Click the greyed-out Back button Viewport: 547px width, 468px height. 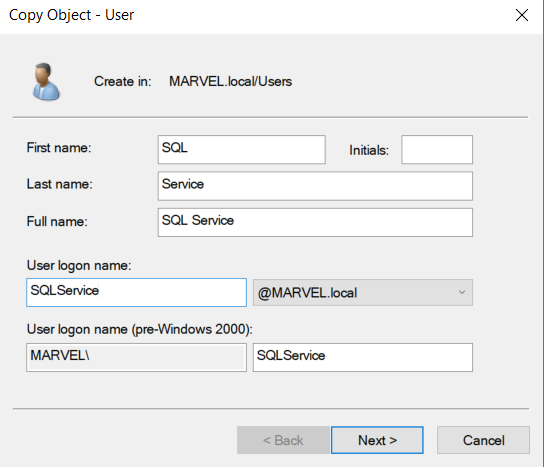click(283, 440)
